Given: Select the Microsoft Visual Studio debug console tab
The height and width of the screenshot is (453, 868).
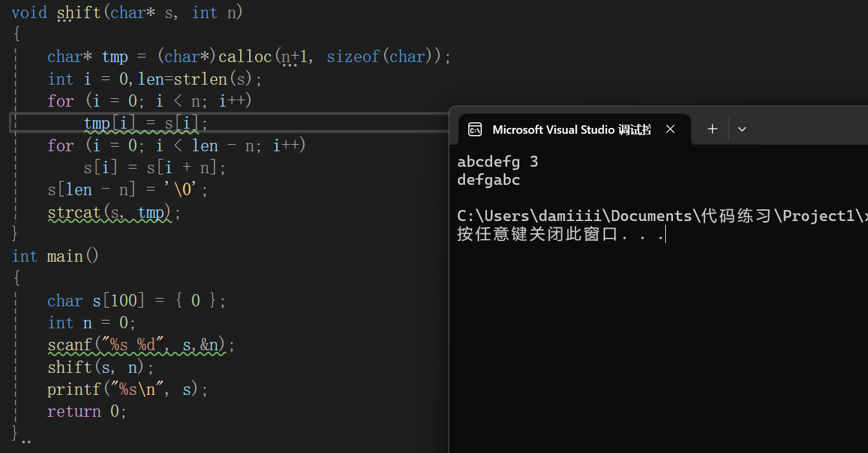Looking at the screenshot, I should 574,129.
